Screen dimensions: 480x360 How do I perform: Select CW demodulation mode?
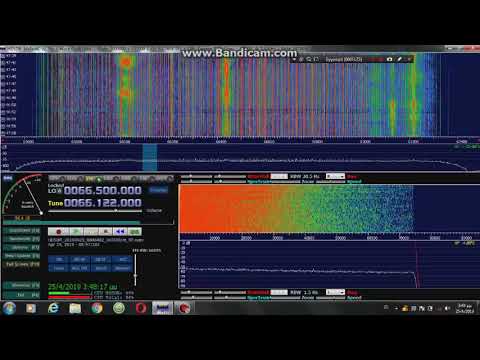[x=147, y=178]
